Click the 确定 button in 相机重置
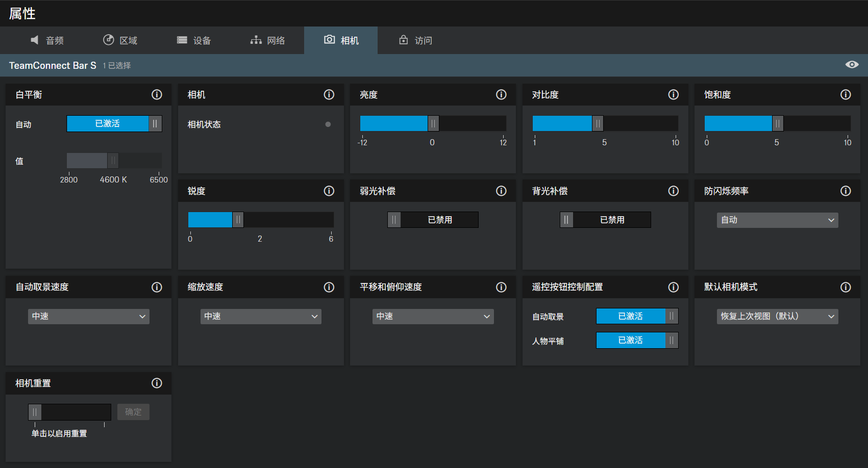The height and width of the screenshot is (468, 868). (x=133, y=412)
